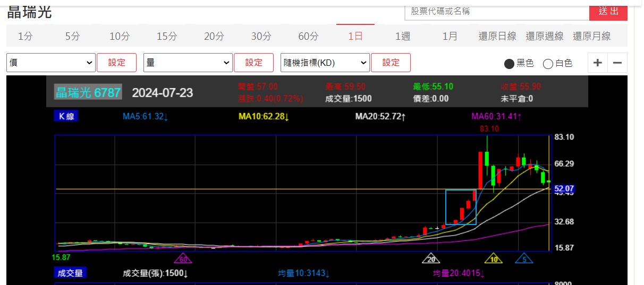Click the plus zoom-in icon
644x285 pixels.
click(597, 63)
